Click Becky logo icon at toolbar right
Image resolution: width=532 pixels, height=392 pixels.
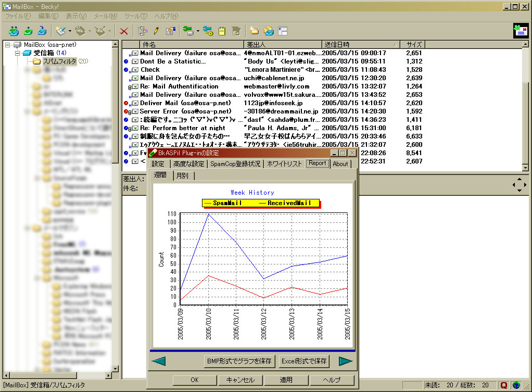pos(521,31)
